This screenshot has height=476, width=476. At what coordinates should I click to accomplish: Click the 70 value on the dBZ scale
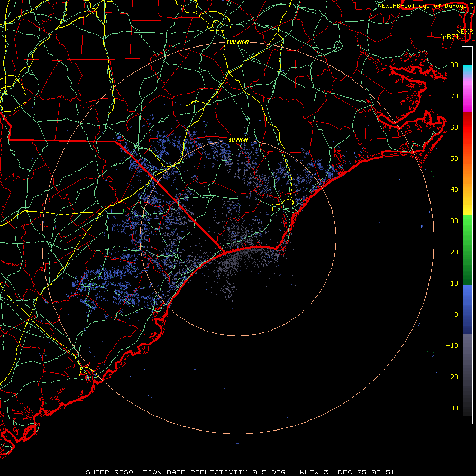[454, 96]
